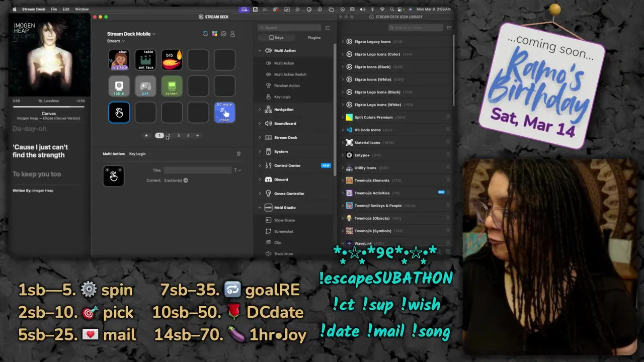644x362 pixels.
Task: Click the key icon preview in properties
Action: [113, 175]
